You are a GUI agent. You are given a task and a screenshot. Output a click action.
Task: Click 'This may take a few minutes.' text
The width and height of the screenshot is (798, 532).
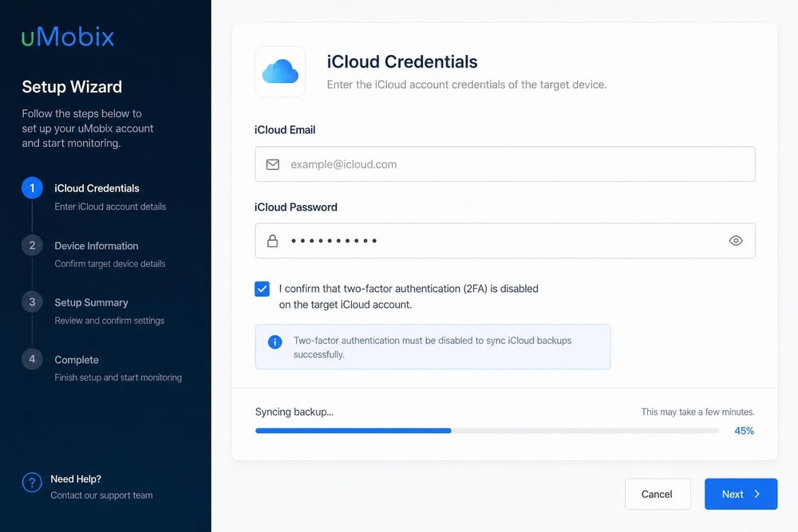click(697, 412)
